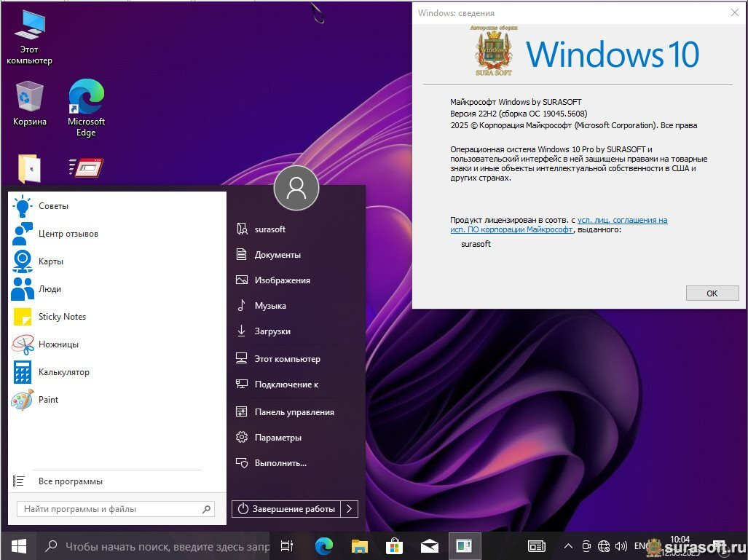The image size is (748, 560).
Task: Select Documents (Документы) in the Start menu
Action: point(277,255)
